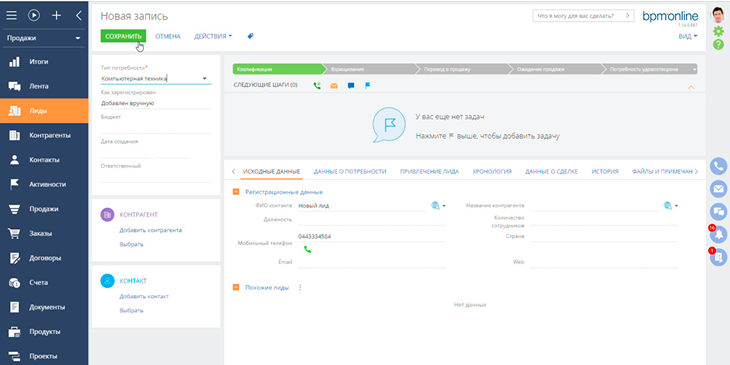This screenshot has height=365, width=730.
Task: Click the Отмена button
Action: (x=168, y=36)
